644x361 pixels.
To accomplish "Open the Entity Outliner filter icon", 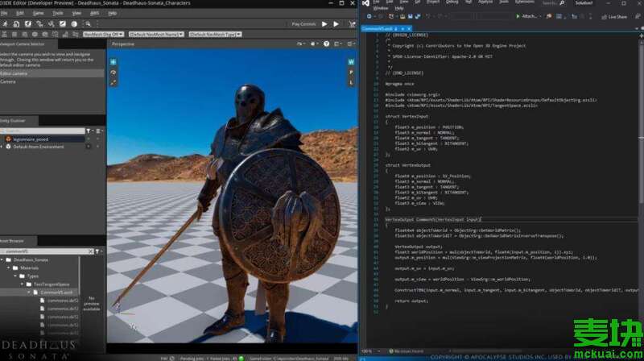I will [89, 131].
